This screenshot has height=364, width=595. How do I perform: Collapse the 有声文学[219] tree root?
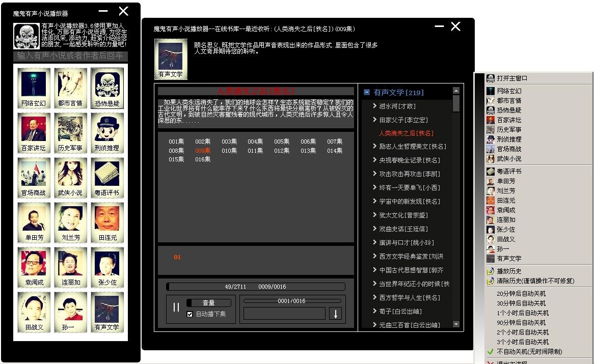[x=367, y=92]
